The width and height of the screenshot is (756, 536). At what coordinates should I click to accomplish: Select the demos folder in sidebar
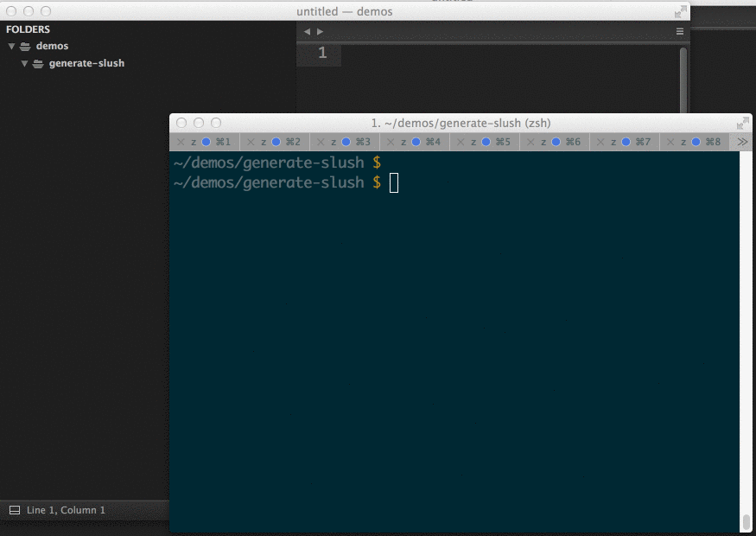(52, 46)
